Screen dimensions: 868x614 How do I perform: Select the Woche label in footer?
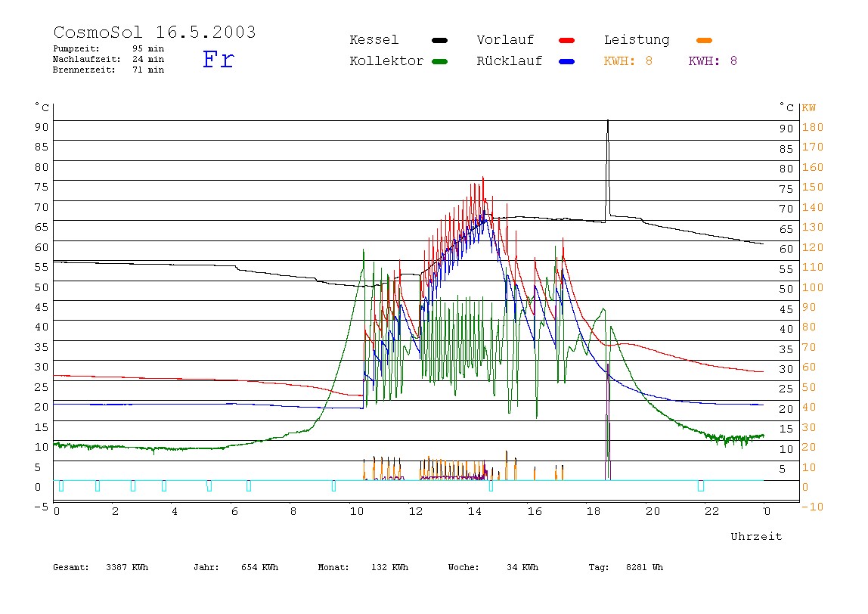(x=463, y=567)
